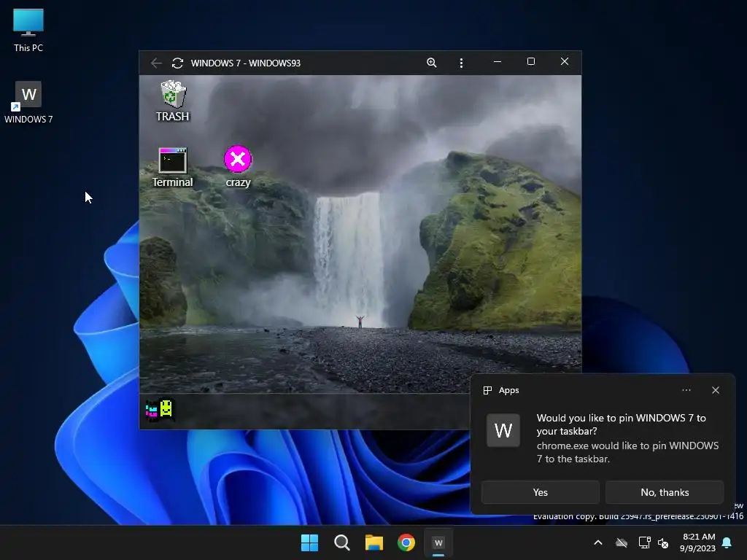Open the crazy pink X icon
Viewport: 747px width, 560px height.
click(x=238, y=166)
